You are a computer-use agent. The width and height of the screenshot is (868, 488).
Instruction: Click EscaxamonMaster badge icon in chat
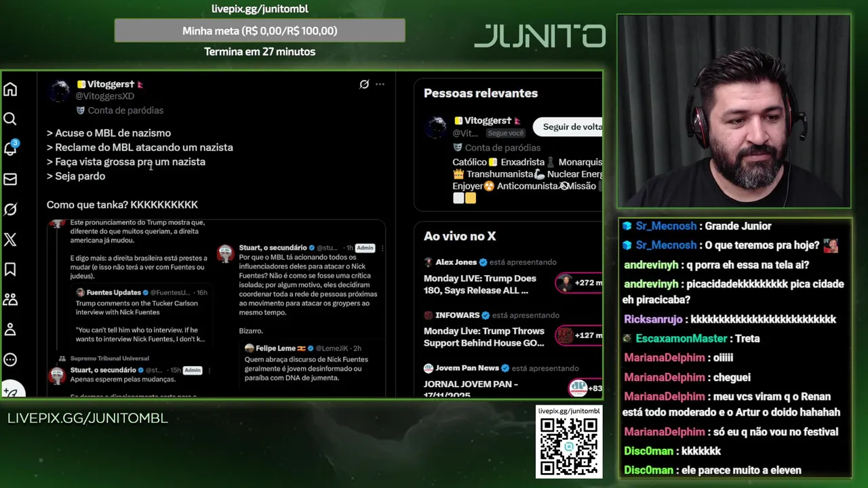(x=627, y=338)
